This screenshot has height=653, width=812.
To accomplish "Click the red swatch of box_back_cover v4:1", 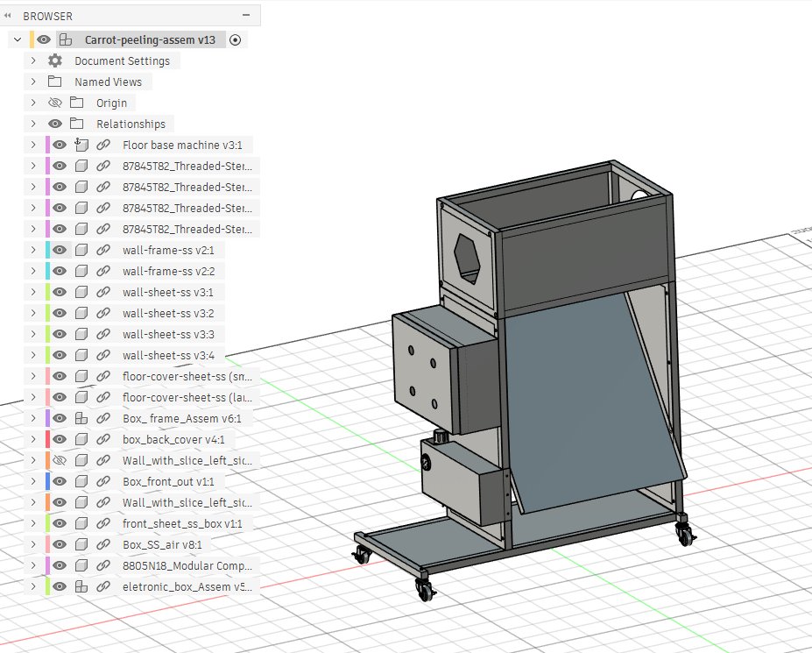I will tap(47, 439).
